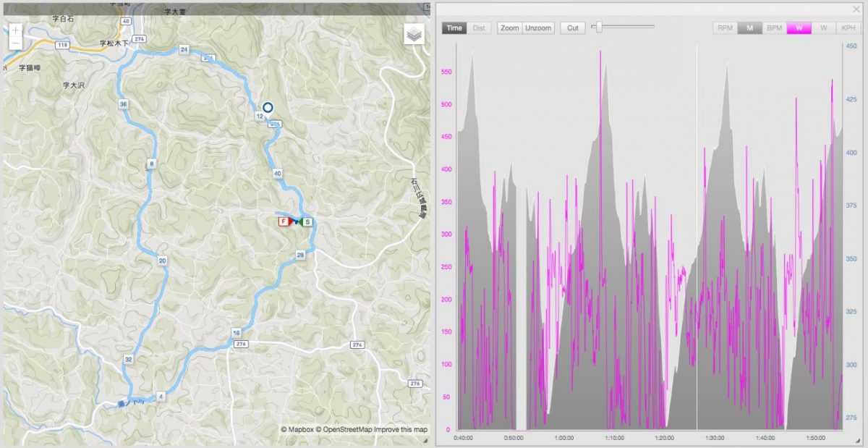Image resolution: width=868 pixels, height=448 pixels.
Task: Switch chart axis to Time
Action: click(x=454, y=28)
